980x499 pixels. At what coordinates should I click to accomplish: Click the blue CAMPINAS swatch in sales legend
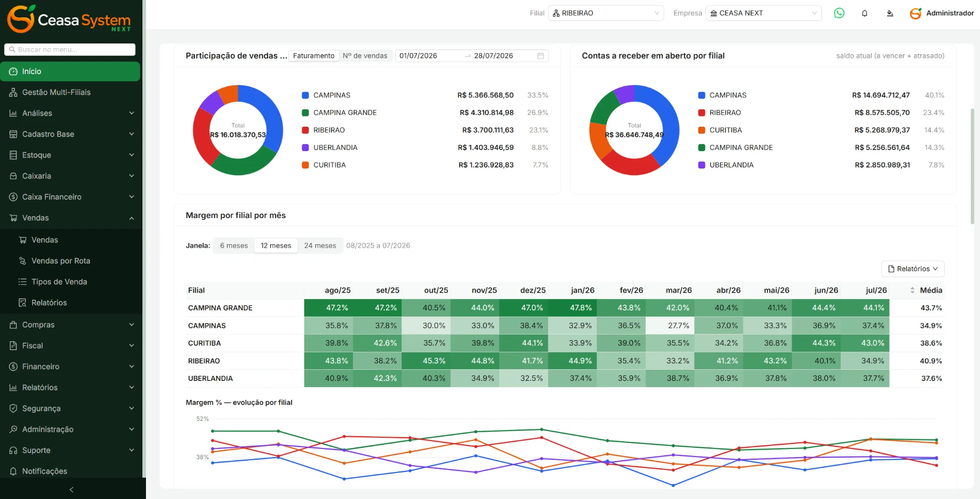tap(305, 96)
